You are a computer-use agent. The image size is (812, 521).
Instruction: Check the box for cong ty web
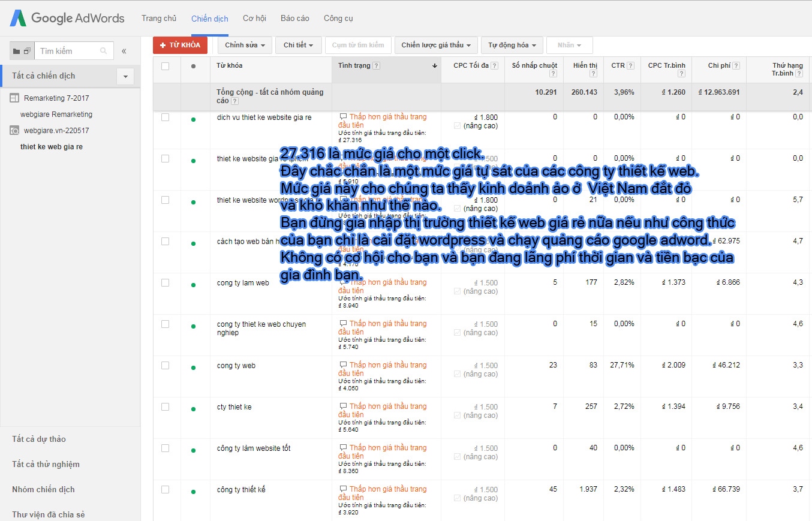[x=166, y=366]
